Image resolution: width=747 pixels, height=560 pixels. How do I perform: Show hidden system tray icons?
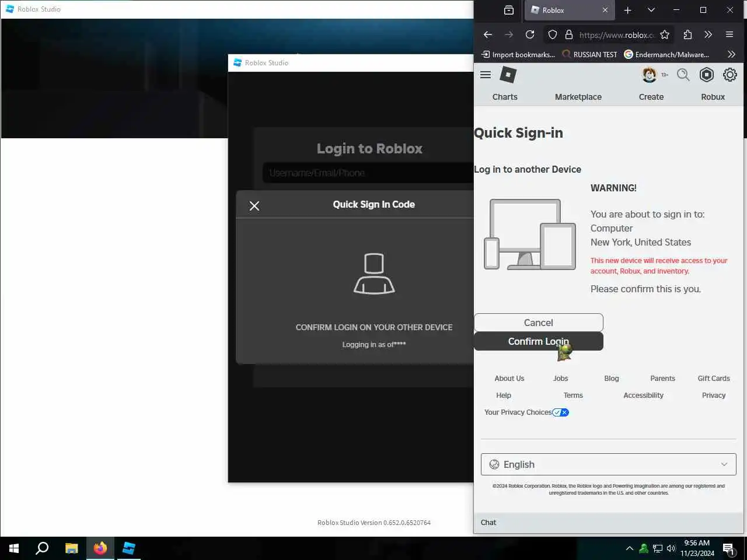630,548
